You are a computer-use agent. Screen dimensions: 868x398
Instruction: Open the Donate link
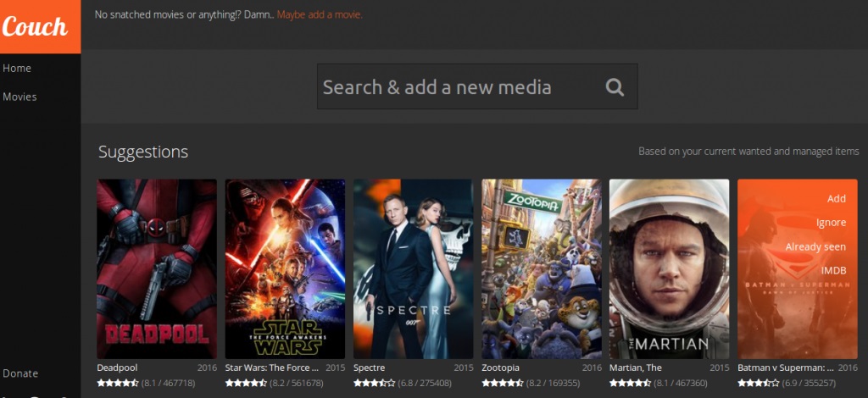(20, 373)
